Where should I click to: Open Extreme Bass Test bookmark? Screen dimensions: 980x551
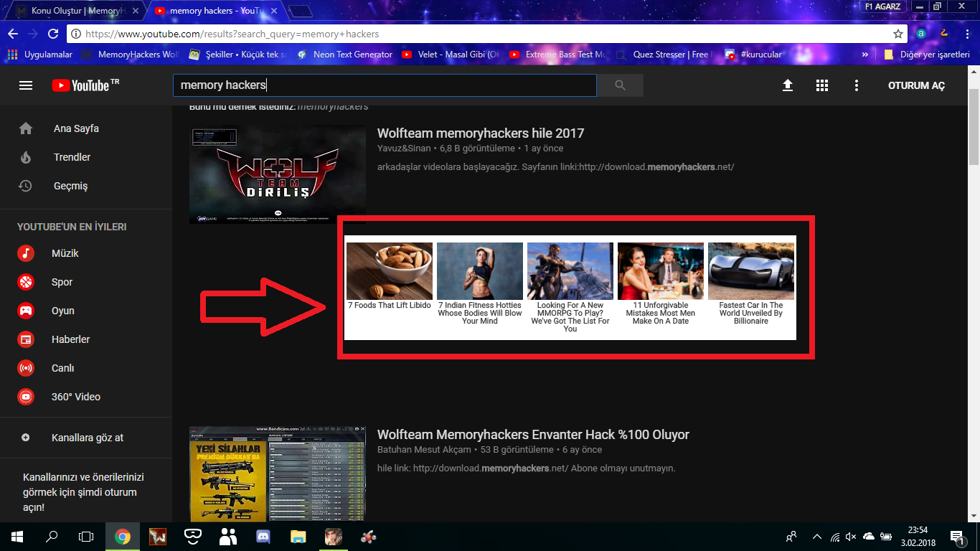click(x=558, y=55)
